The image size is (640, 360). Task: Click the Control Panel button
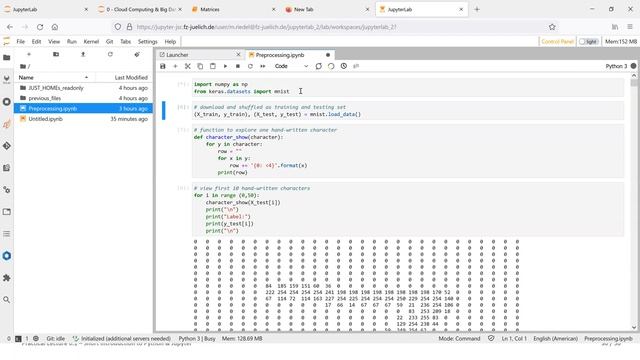[x=558, y=42]
